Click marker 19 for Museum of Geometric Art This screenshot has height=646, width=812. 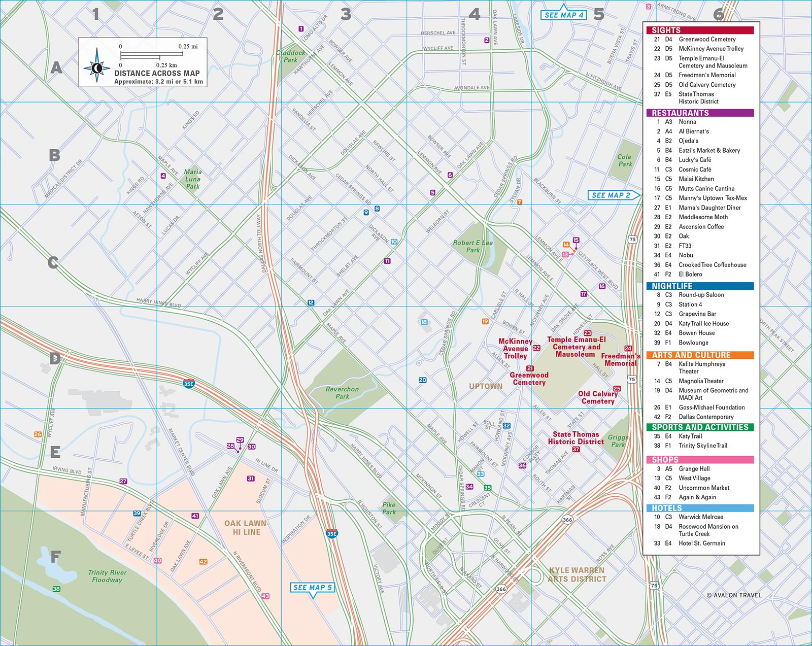485,321
